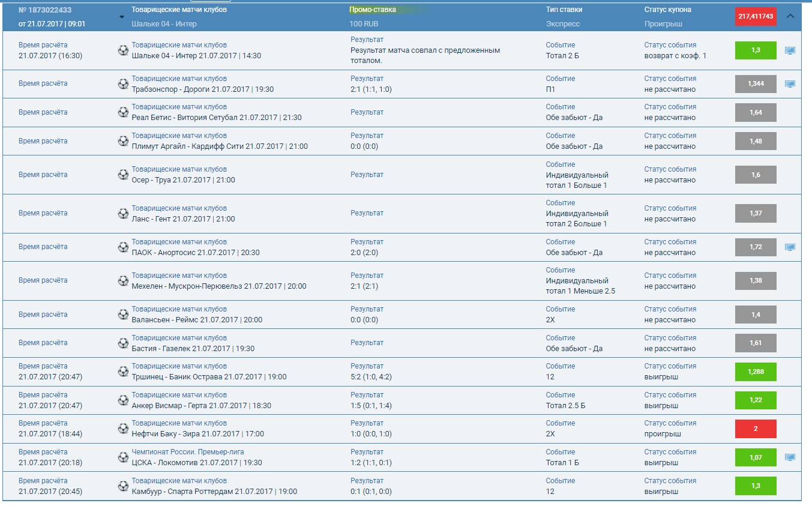The width and height of the screenshot is (812, 509).
Task: Click the Промо-ставка highlighted label
Action: 373,10
